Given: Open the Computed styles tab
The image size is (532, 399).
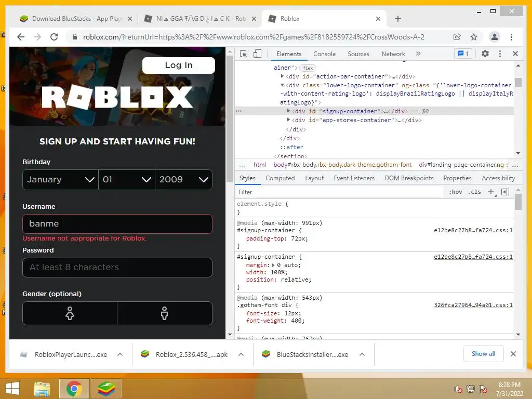Looking at the screenshot, I should pyautogui.click(x=280, y=178).
